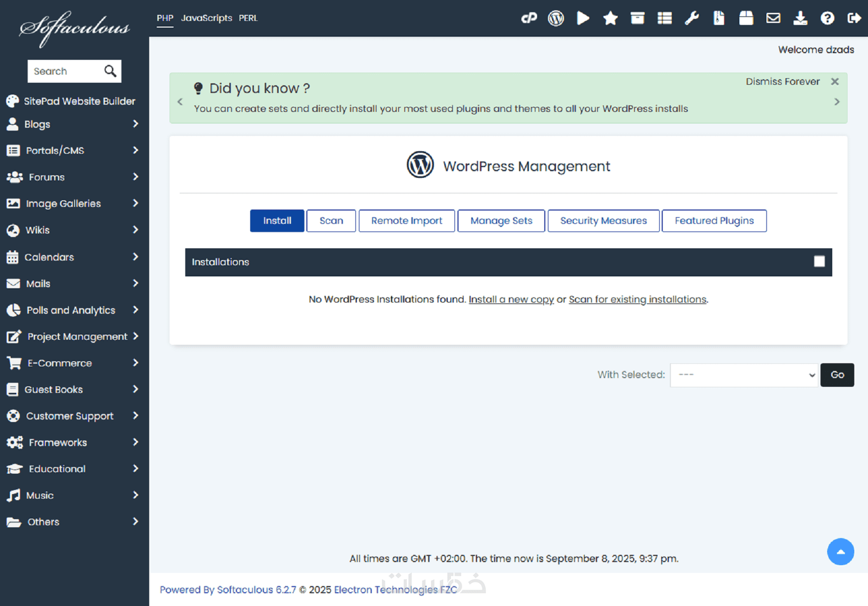Click the SitePad palette icon
The image size is (868, 606).
pos(13,101)
